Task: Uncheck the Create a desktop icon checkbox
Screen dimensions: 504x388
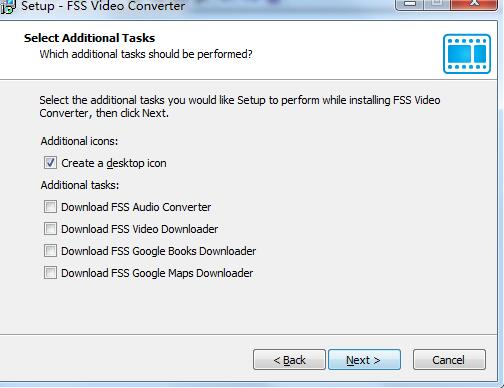Action: point(50,163)
